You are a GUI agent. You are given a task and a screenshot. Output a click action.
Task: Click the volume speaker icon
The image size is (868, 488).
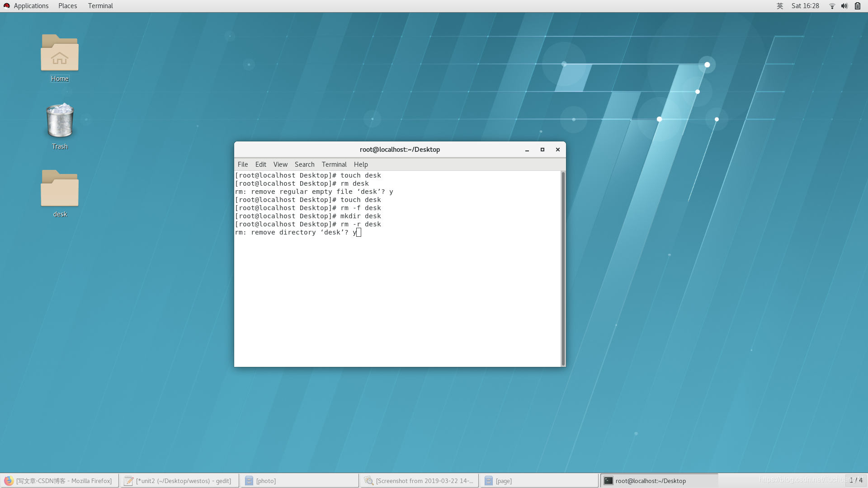(x=844, y=6)
